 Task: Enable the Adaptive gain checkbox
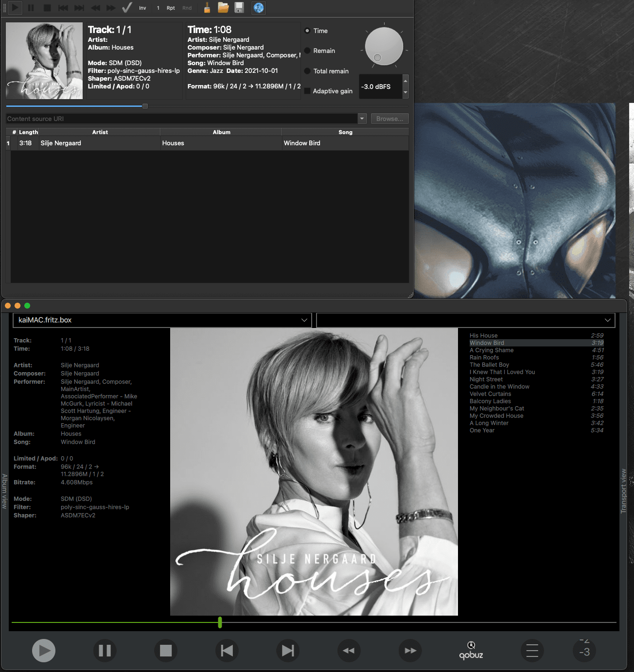pos(307,91)
